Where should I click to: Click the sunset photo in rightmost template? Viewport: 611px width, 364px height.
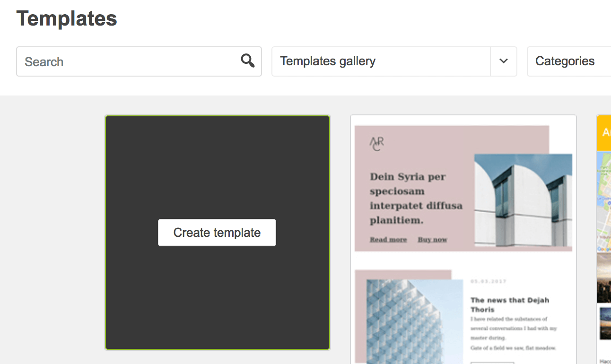tap(604, 324)
